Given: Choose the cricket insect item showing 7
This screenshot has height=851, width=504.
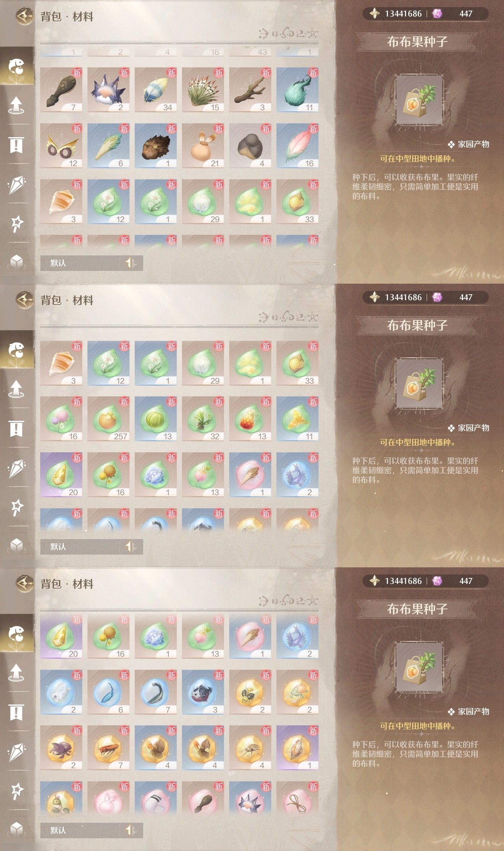Looking at the screenshot, I should click(108, 748).
